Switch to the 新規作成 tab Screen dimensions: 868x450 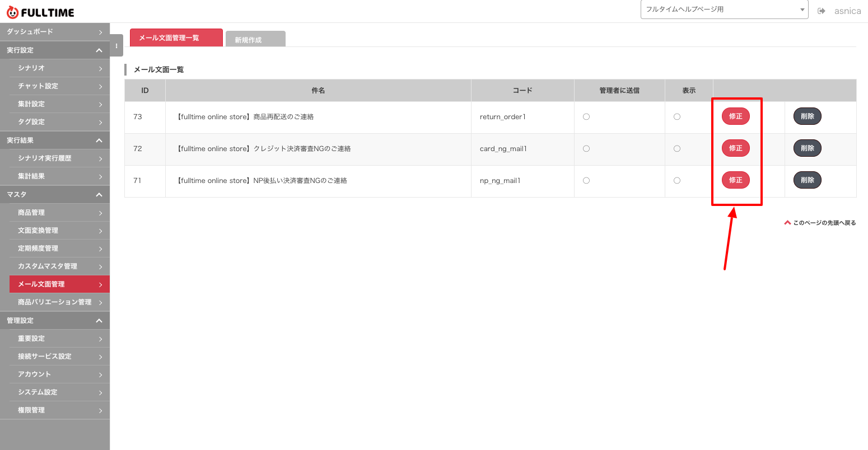pos(255,39)
